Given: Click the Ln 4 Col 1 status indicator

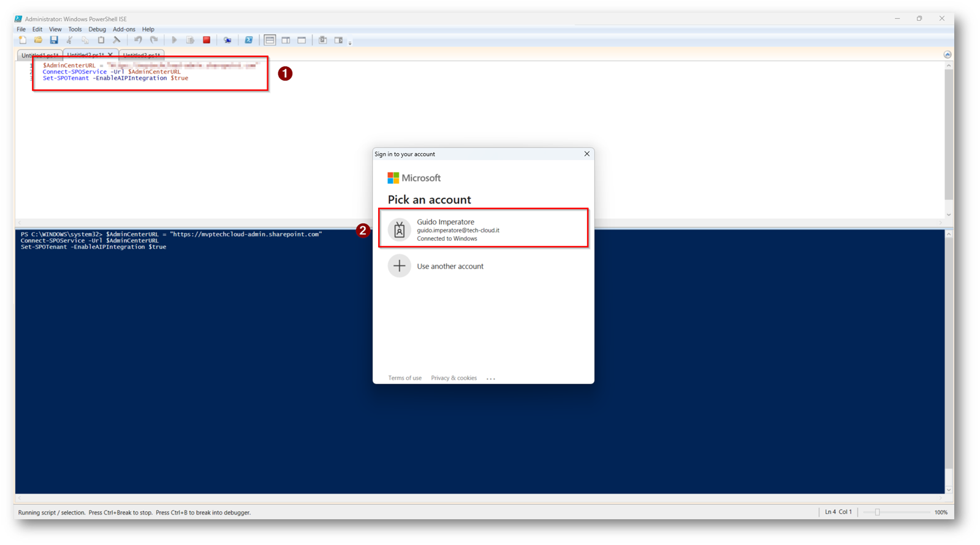Looking at the screenshot, I should (838, 512).
